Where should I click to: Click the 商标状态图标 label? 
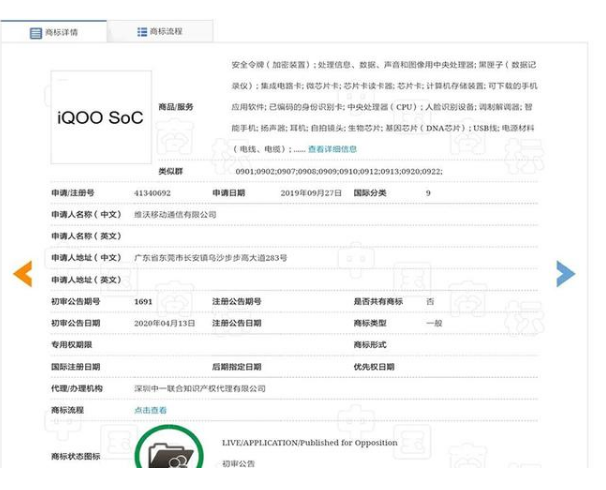(76, 456)
